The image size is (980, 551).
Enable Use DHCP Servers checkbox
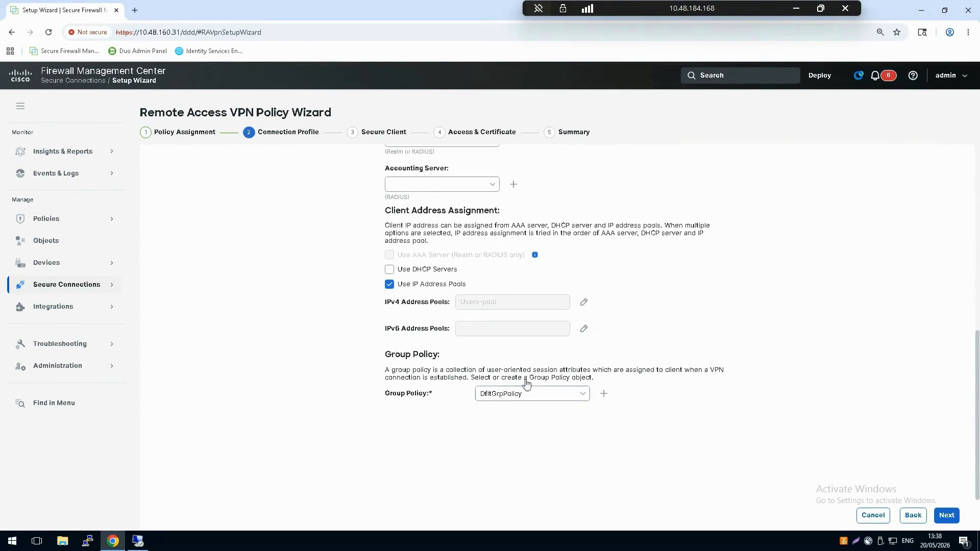pos(389,269)
